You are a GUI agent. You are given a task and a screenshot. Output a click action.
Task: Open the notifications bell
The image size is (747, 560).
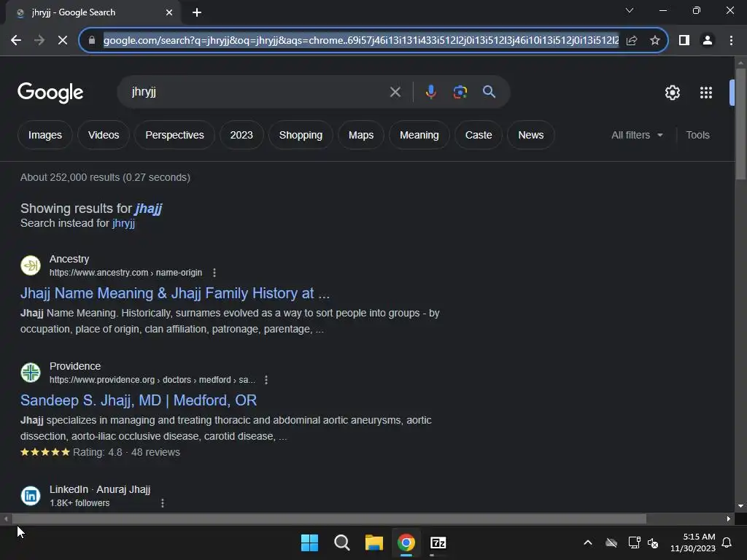pyautogui.click(x=727, y=542)
